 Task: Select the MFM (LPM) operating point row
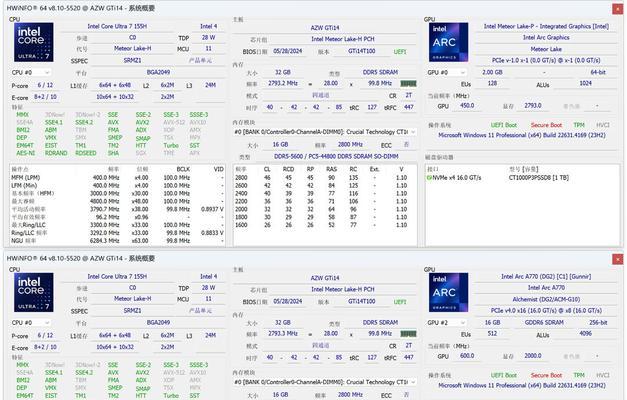118,178
